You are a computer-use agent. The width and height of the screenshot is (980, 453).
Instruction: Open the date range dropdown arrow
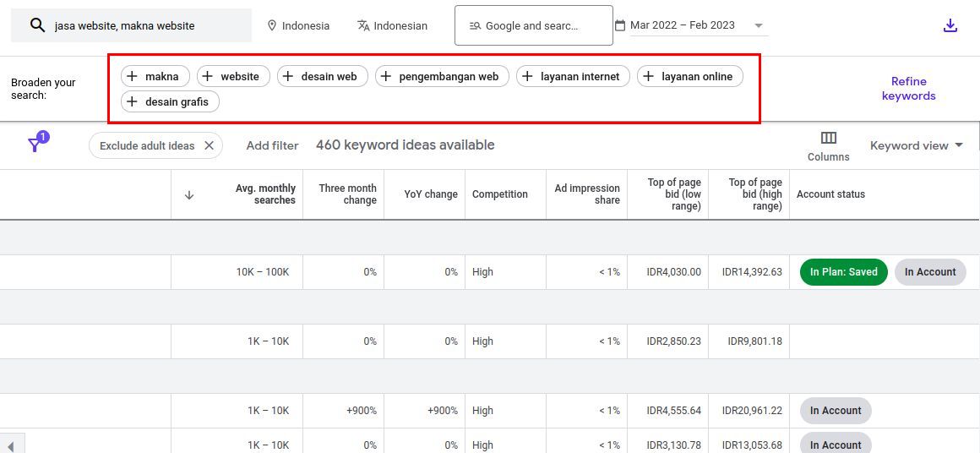[x=758, y=25]
